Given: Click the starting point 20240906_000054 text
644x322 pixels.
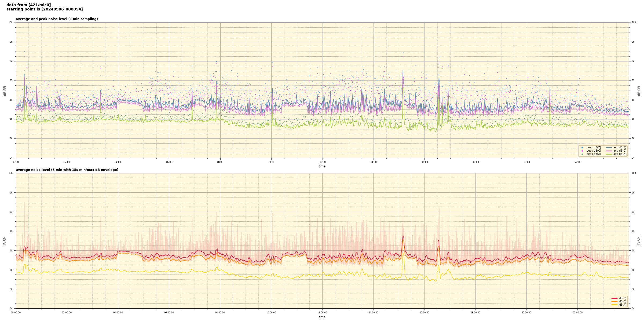Looking at the screenshot, I should coord(45,9).
